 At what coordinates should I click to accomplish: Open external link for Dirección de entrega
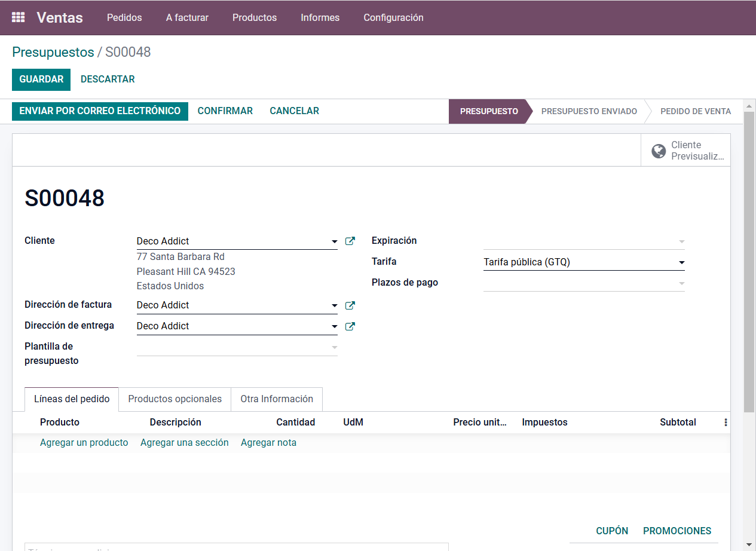click(350, 326)
